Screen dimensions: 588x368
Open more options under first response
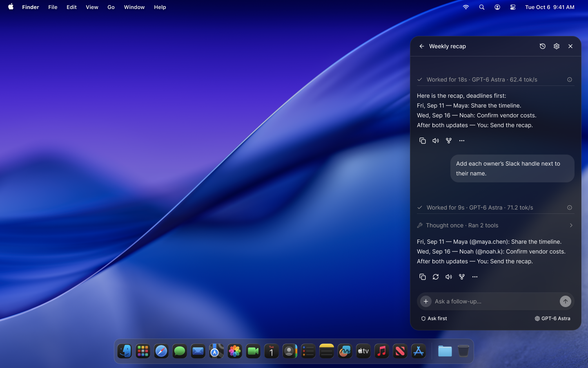462,141
